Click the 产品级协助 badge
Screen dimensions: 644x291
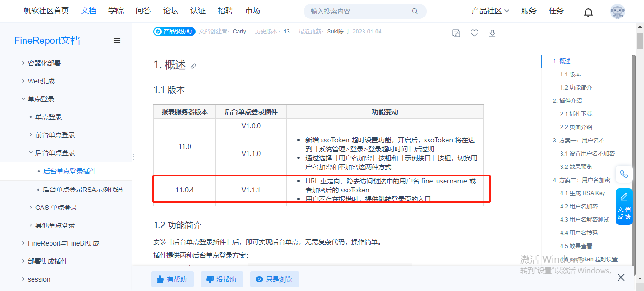tap(174, 32)
